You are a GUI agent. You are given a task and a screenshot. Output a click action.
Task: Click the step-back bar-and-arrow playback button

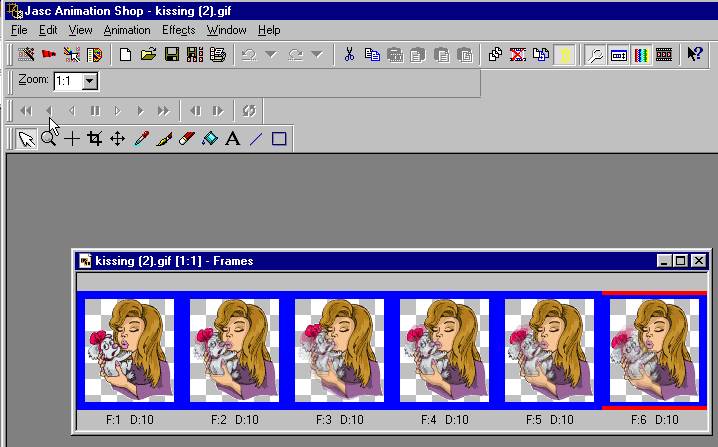point(196,111)
